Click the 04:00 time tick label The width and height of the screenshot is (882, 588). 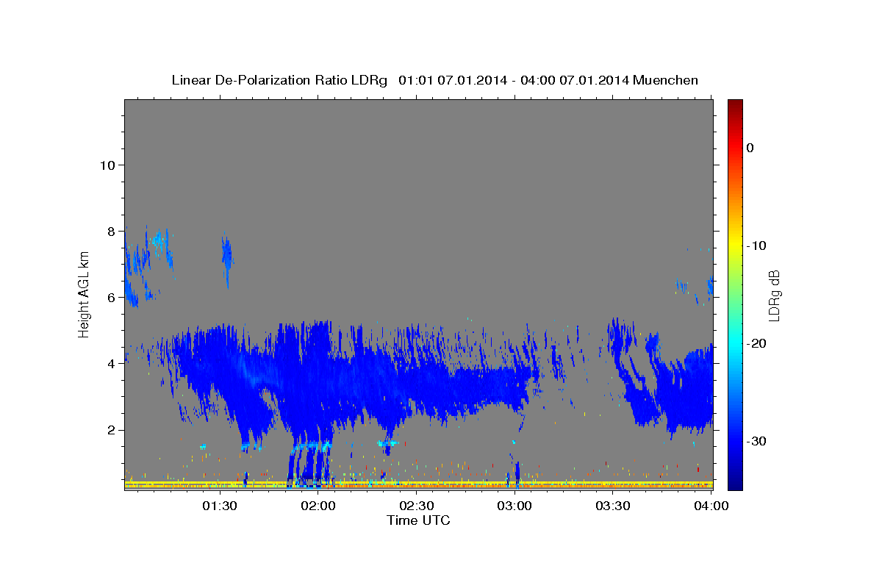tap(711, 506)
